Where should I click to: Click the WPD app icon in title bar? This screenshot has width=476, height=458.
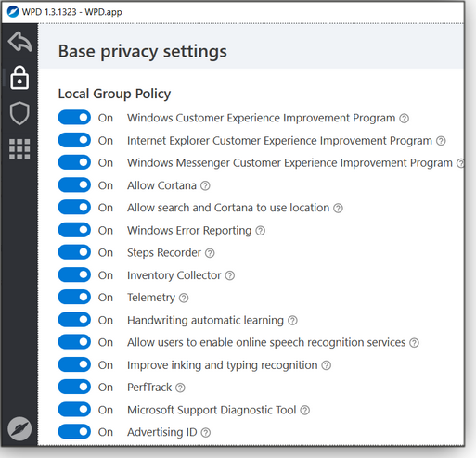coord(13,12)
